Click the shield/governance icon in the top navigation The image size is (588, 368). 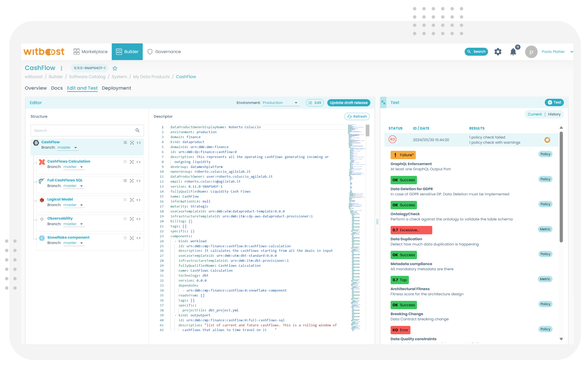(x=150, y=52)
